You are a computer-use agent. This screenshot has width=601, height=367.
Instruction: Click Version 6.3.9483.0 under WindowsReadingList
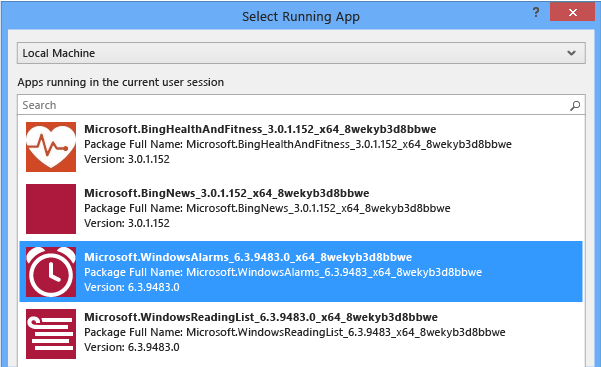pyautogui.click(x=132, y=347)
